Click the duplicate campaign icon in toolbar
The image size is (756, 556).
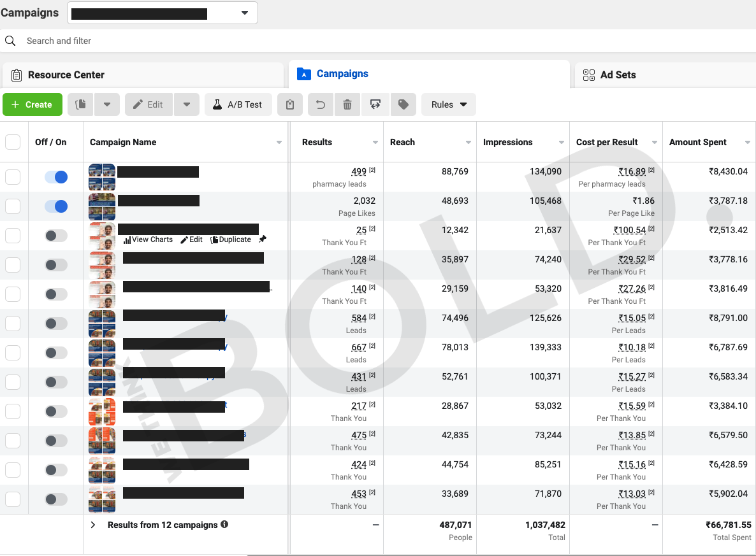click(80, 104)
